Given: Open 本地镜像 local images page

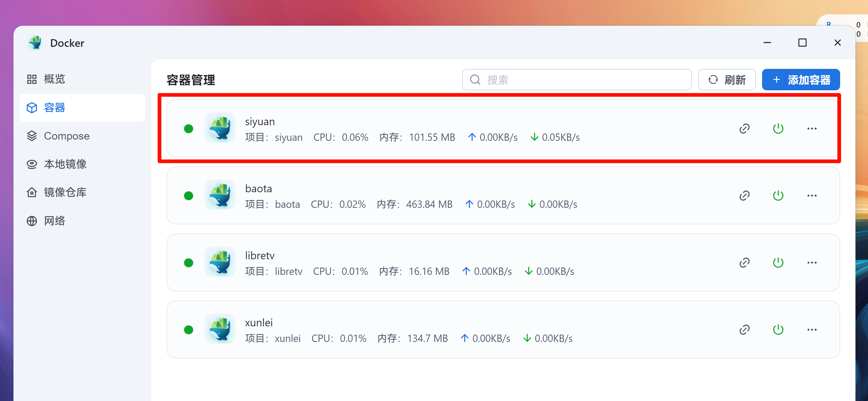Looking at the screenshot, I should 82,164.
